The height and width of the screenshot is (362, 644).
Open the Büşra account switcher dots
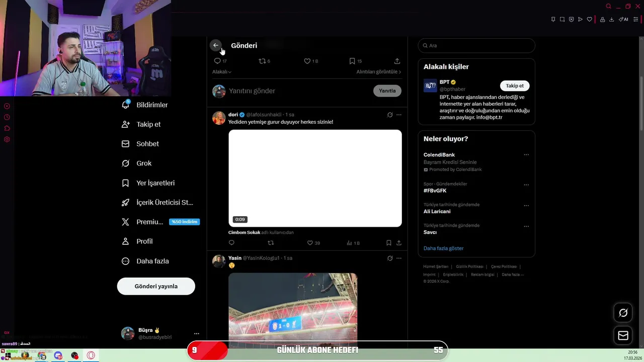click(197, 333)
